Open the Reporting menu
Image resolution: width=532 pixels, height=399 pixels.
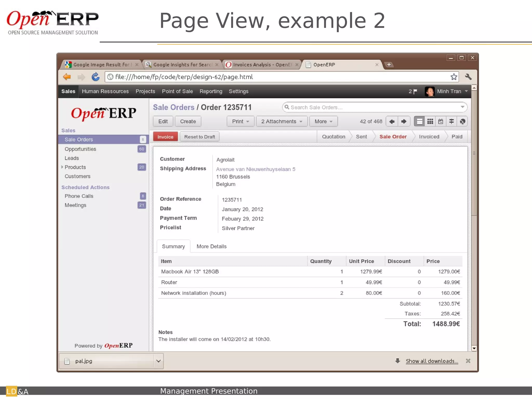pyautogui.click(x=211, y=91)
